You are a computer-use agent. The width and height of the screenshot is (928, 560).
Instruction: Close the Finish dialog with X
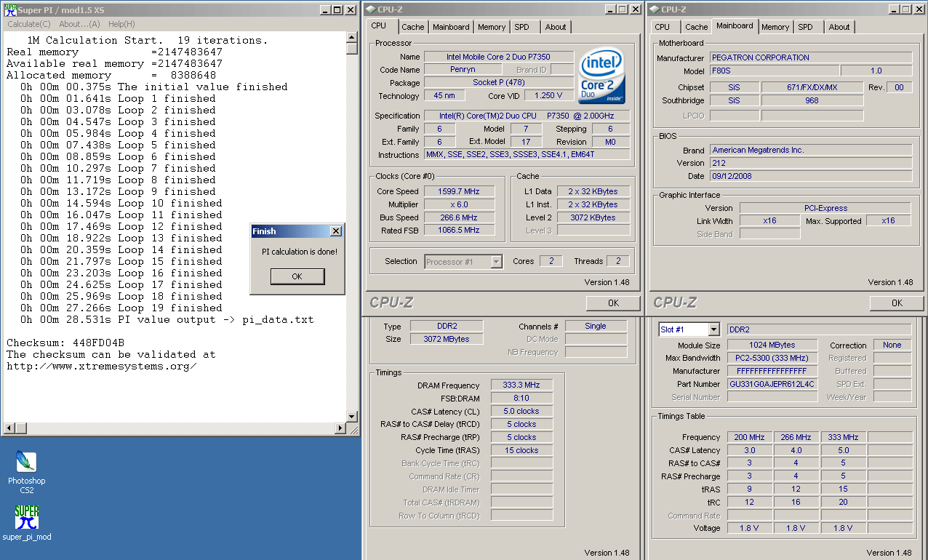335,231
